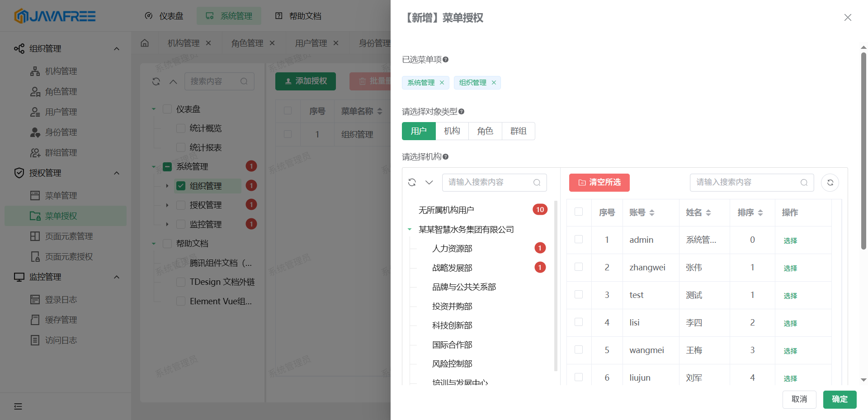Screen dimensions: 868x420
Task: Tick the checkbox for the zhangwei row
Action: coord(579,267)
